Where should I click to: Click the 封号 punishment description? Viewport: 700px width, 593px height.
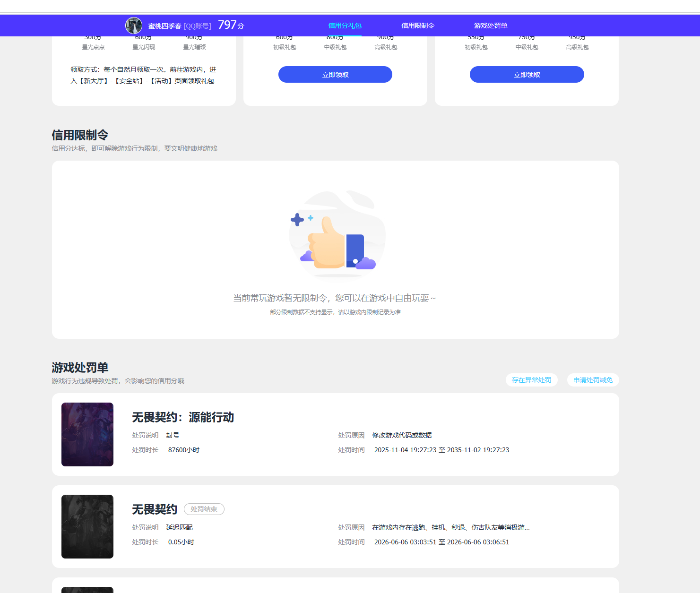click(173, 435)
